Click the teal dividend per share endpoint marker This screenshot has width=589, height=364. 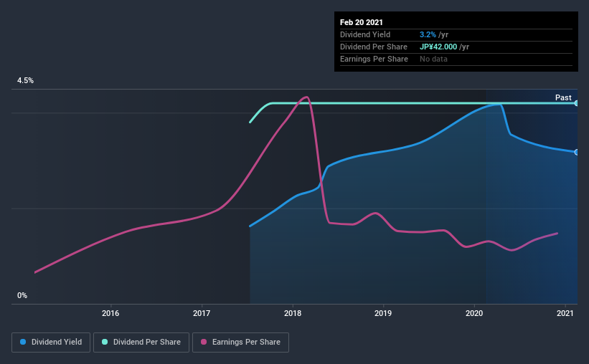576,103
